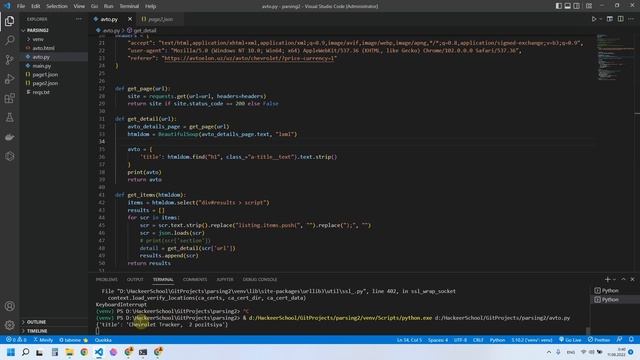Open page1.json in the Explorer
The image size is (640, 360).
(45, 75)
